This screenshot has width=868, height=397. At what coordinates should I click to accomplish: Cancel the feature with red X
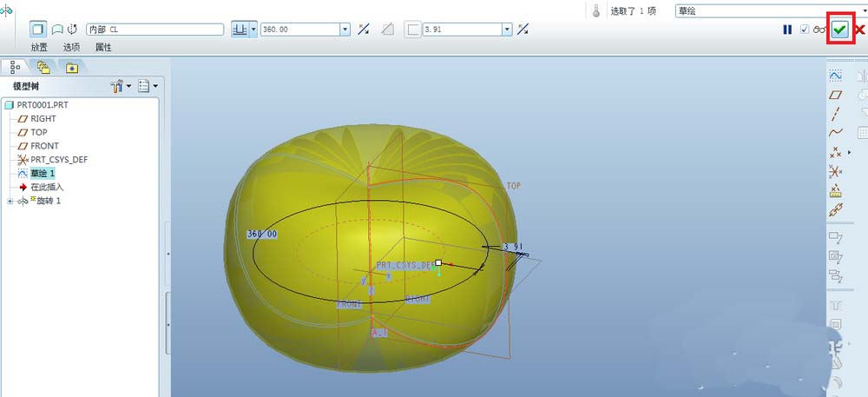(x=859, y=30)
